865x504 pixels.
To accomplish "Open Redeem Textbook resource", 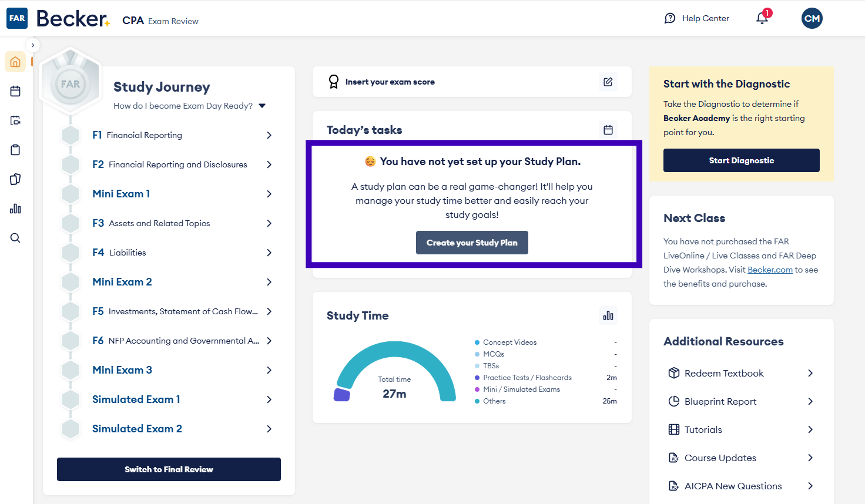I will (724, 374).
